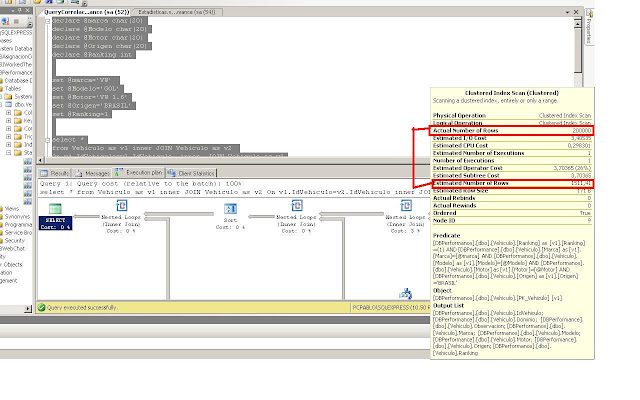Click 'Physical Operation' tooltip row
Viewport: 640px width, 400px height.
(512, 116)
